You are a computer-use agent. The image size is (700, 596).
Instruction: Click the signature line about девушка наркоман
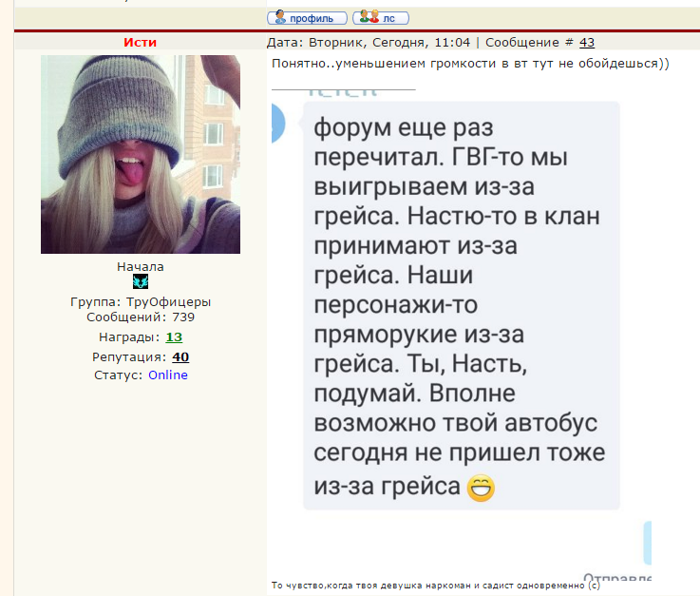click(x=436, y=586)
